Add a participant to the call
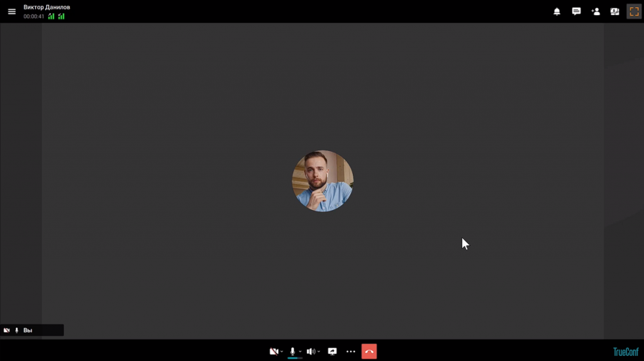 [x=596, y=11]
